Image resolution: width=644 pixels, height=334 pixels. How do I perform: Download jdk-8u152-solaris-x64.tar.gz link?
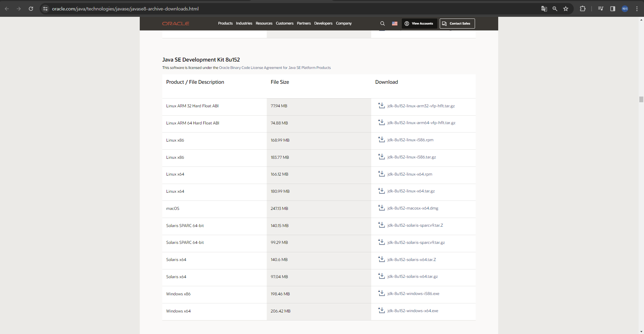(x=413, y=276)
